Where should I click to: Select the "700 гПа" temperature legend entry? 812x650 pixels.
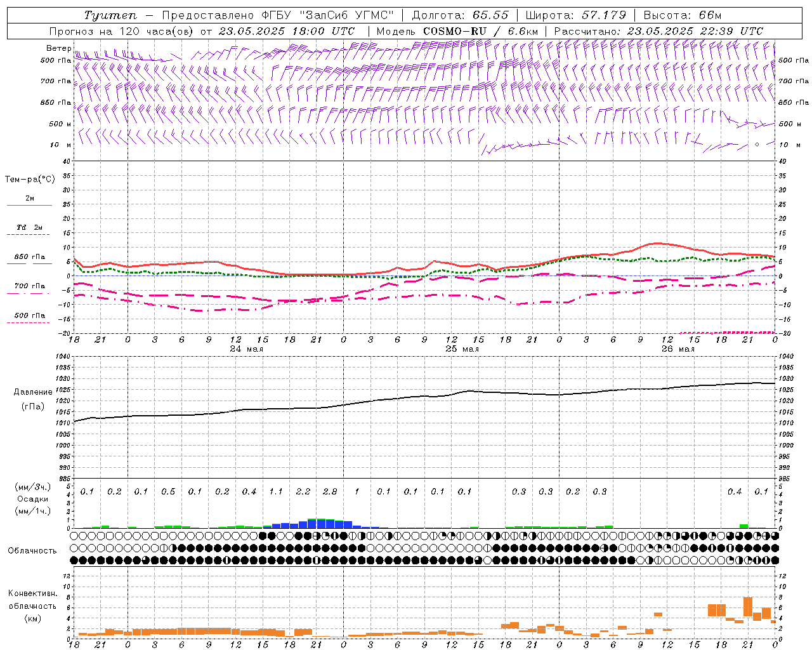coord(29,286)
